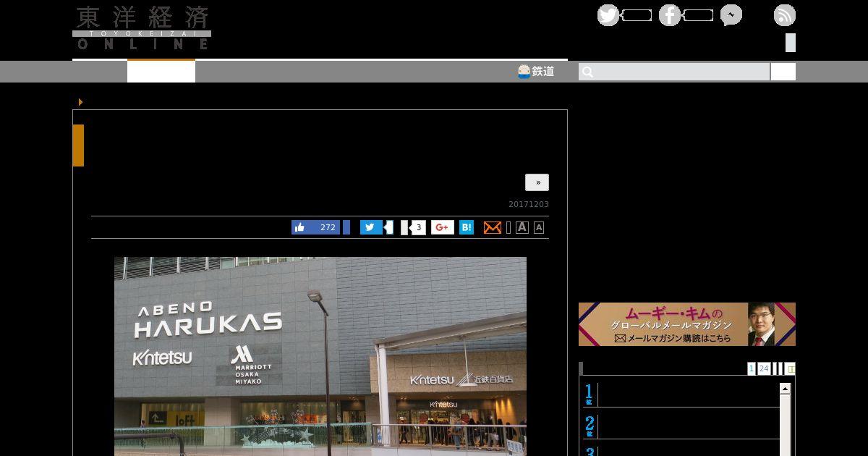
Task: Select ranking tab labeled 24
Action: click(764, 368)
